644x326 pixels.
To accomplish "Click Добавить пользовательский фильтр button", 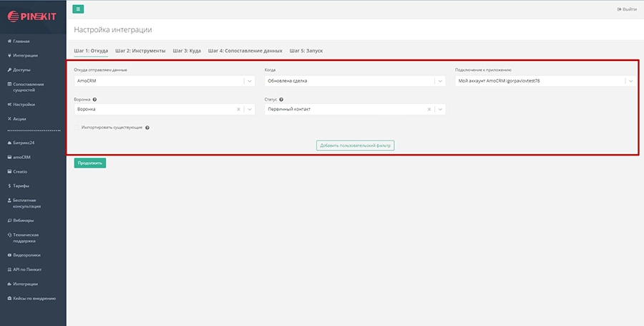I will pos(356,145).
